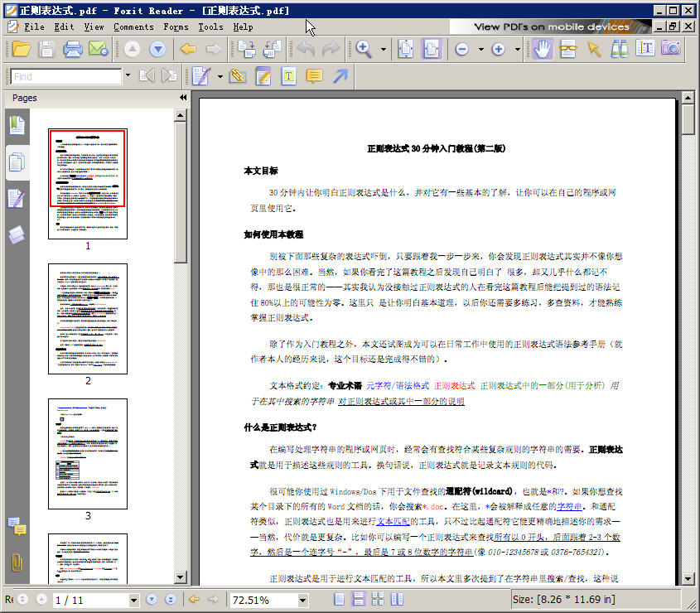700x613 pixels.
Task: Collapse the Pages panel with double arrow
Action: point(183,98)
